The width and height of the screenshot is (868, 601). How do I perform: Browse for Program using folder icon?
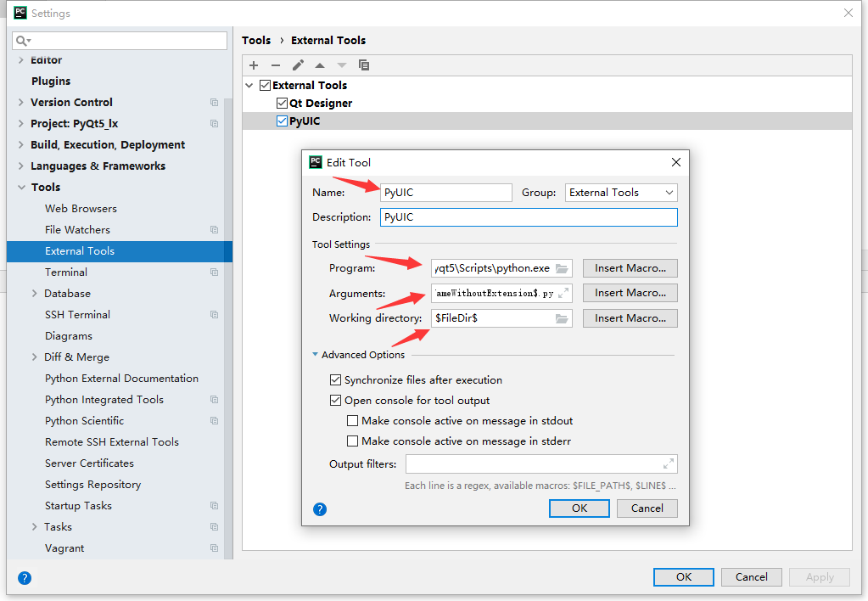562,268
